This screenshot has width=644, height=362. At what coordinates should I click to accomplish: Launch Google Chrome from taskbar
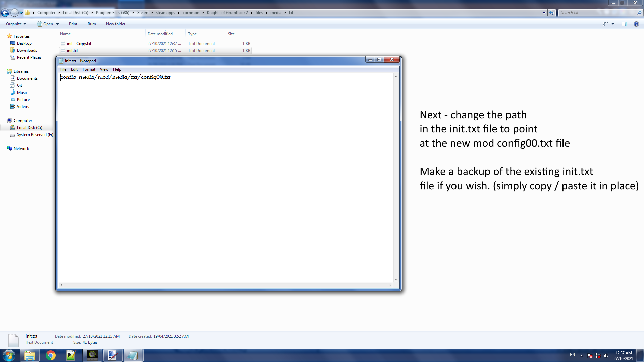coord(51,355)
